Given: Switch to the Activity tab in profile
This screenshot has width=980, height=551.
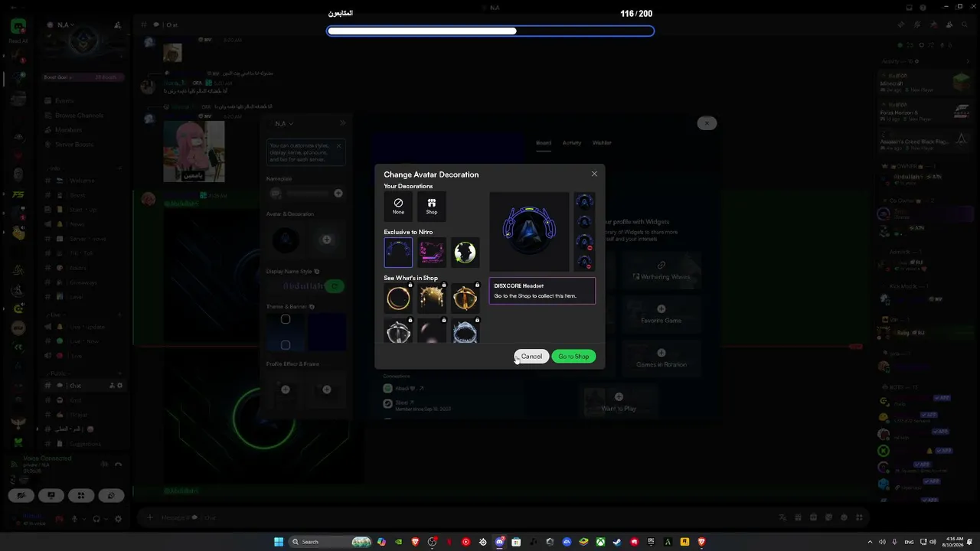Looking at the screenshot, I should 572,143.
